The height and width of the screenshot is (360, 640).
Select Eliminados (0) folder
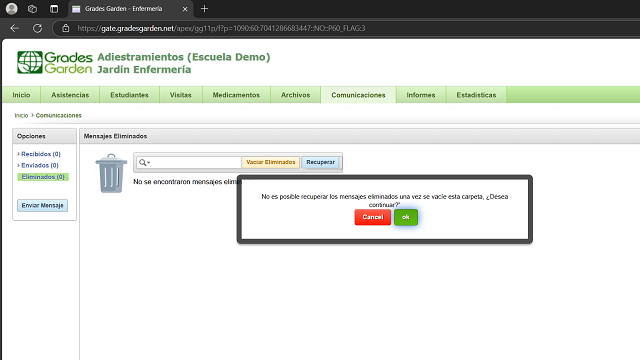(x=43, y=177)
